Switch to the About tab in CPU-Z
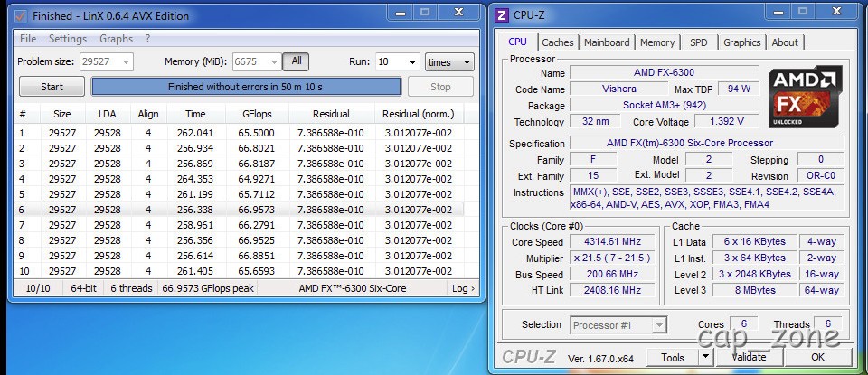Image resolution: width=868 pixels, height=375 pixels. (x=785, y=42)
